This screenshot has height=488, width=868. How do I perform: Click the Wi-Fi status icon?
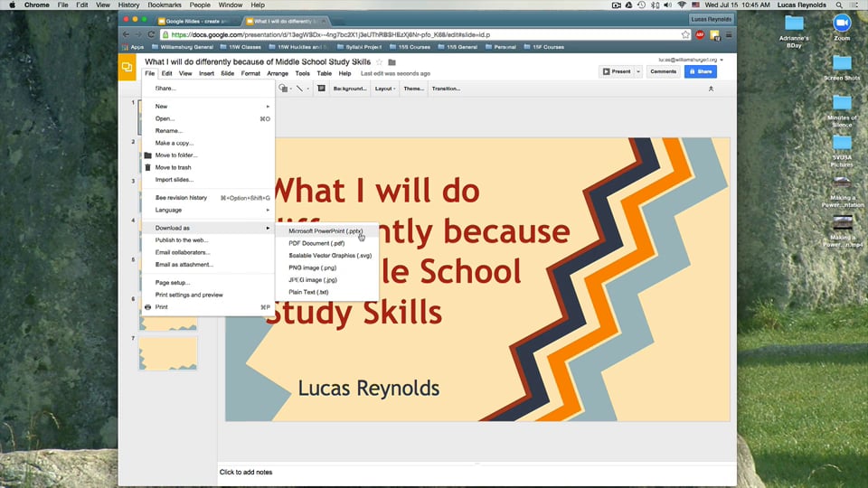(682, 5)
